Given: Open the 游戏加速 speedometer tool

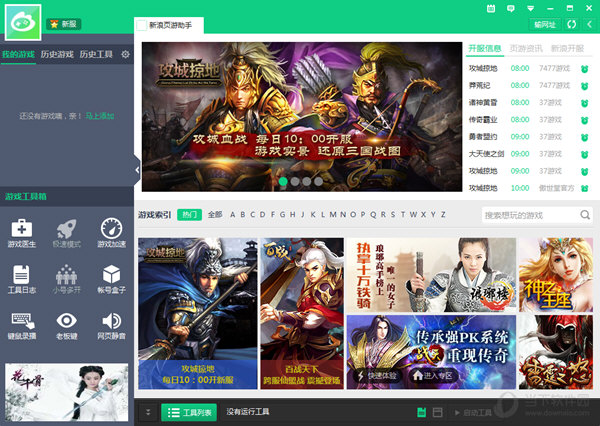Looking at the screenshot, I should [111, 233].
